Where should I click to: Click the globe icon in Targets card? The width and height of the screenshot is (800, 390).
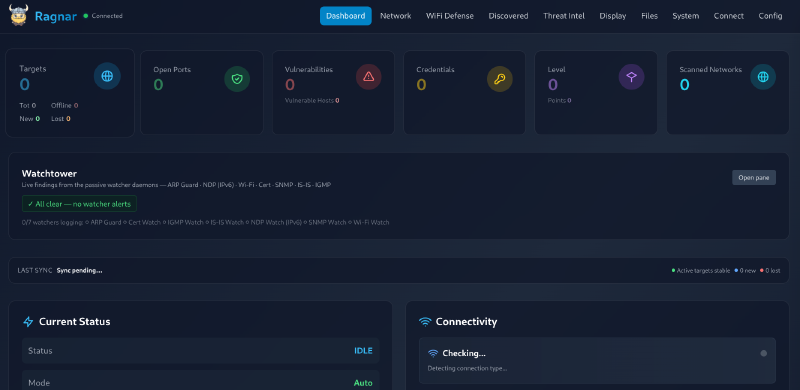point(107,76)
